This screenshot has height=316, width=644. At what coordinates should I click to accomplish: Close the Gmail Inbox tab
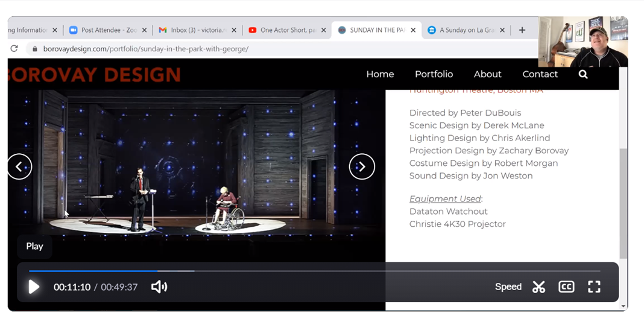click(234, 30)
